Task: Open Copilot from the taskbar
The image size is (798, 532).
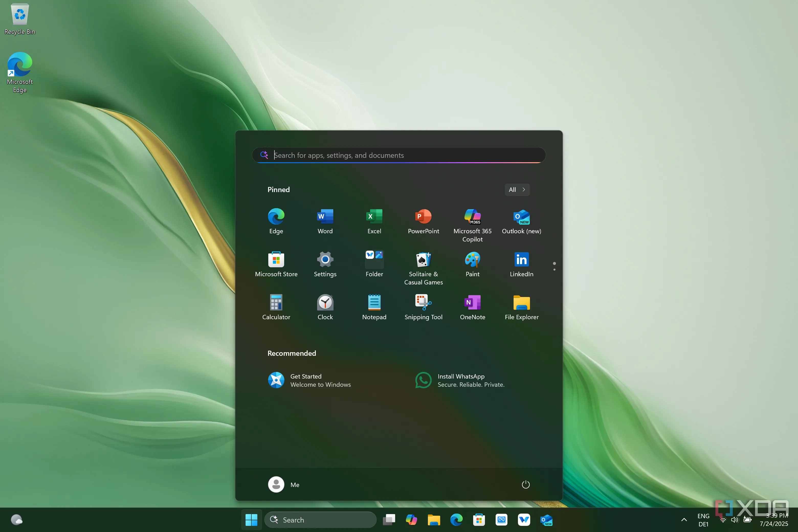Action: click(411, 519)
